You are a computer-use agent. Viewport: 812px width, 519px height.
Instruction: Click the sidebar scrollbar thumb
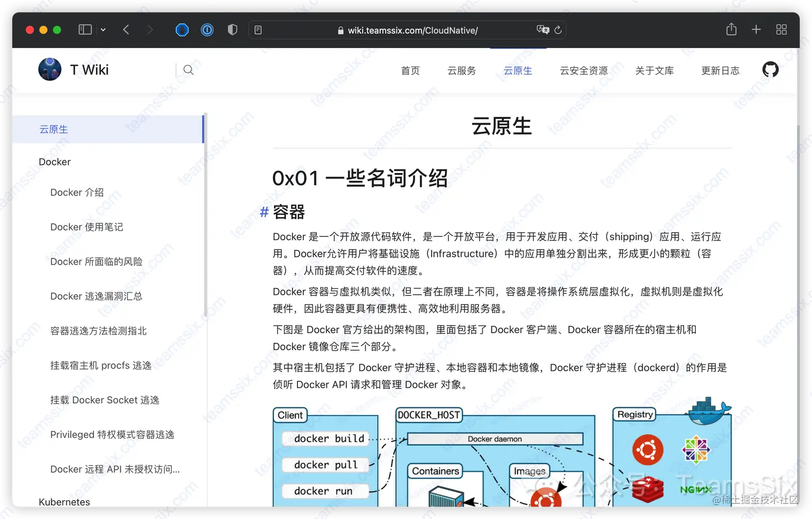coord(206,214)
